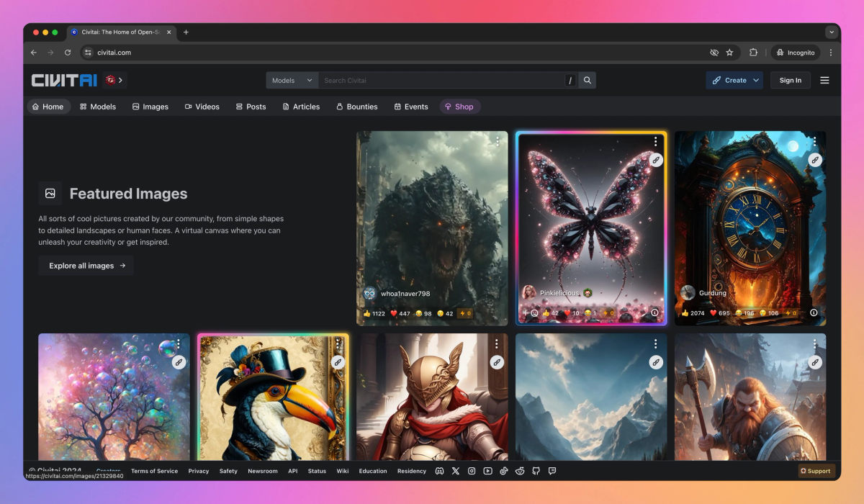Click the share link icon on clock image

pyautogui.click(x=814, y=159)
